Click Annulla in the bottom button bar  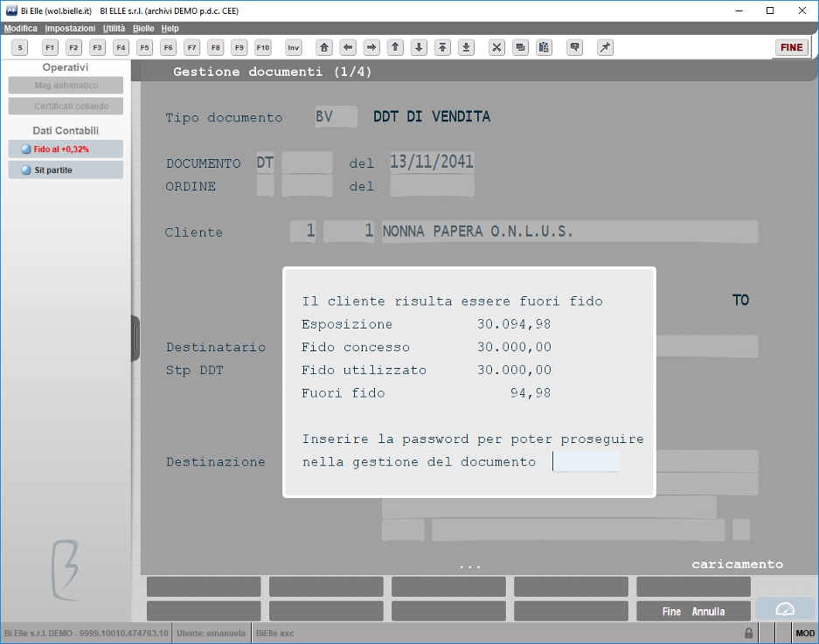click(x=708, y=612)
